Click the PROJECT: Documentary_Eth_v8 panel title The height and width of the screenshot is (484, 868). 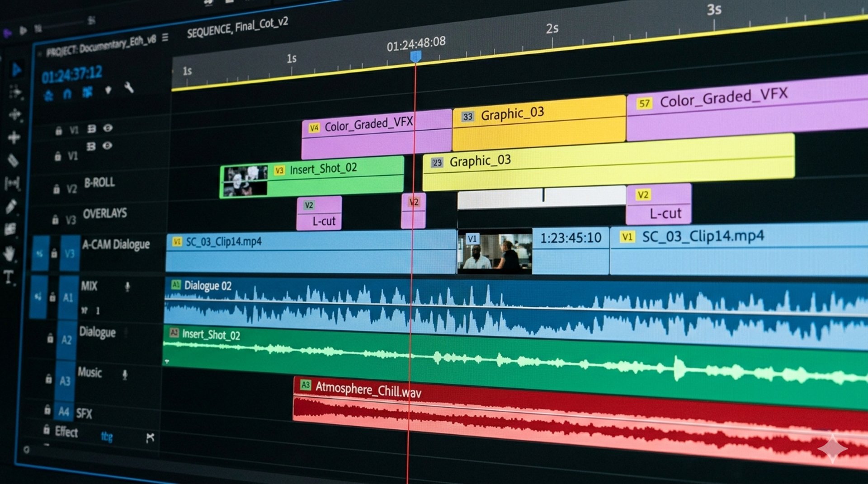point(101,46)
